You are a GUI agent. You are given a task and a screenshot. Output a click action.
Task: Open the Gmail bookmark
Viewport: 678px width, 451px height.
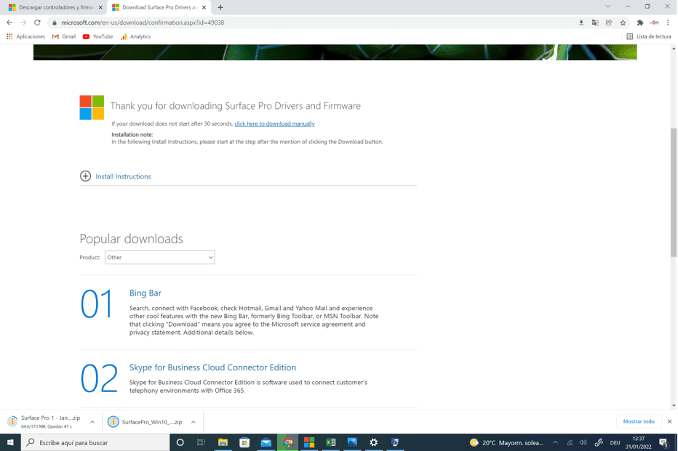[64, 36]
